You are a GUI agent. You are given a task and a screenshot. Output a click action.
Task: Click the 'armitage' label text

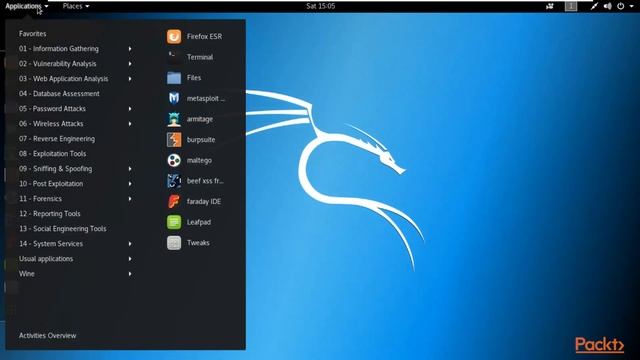click(200, 119)
